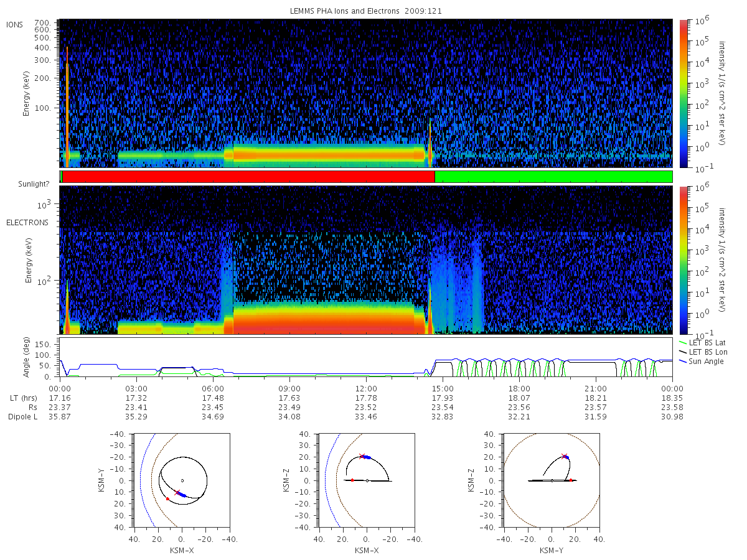This screenshot has height=560, width=747.
Task: Select the electrons intensity color scale bar
Action: coord(683,260)
